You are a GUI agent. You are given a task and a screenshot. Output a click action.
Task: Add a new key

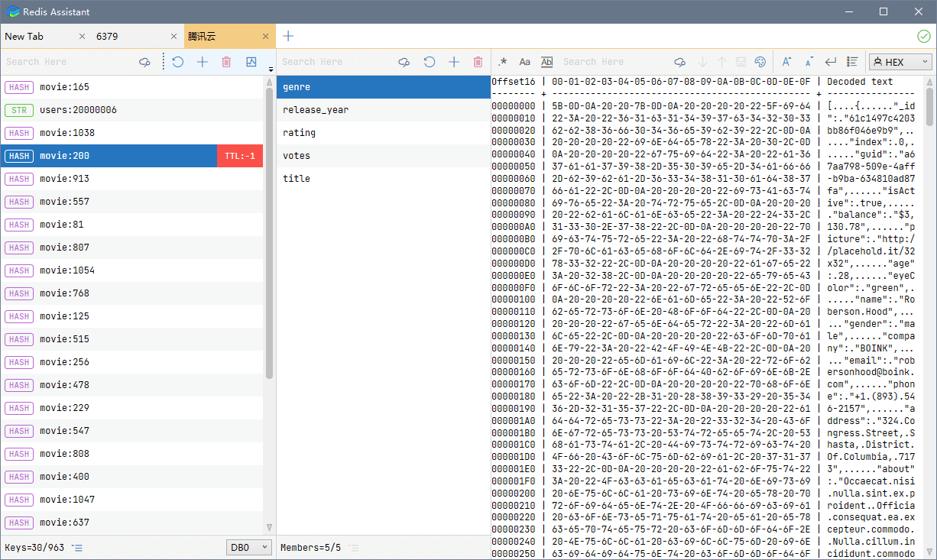pos(203,62)
